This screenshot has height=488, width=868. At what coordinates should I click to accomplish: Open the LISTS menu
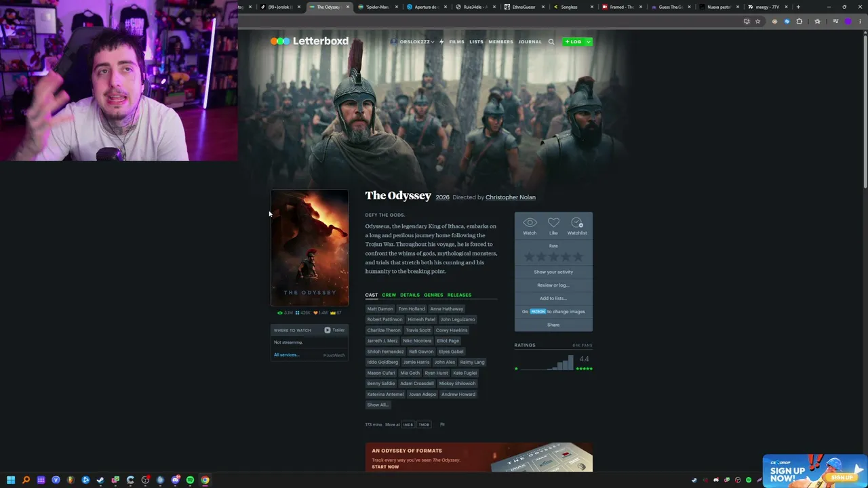point(476,42)
